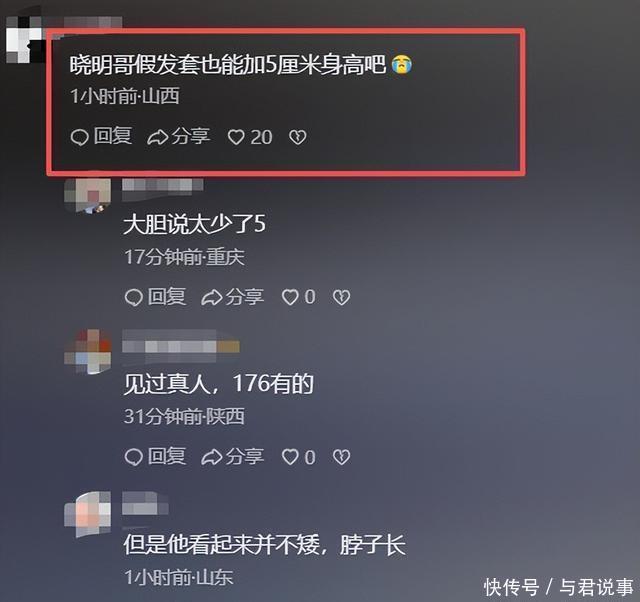Viewport: 640px width, 602px height.
Task: Click the reply bubble on the top comment
Action: point(80,138)
